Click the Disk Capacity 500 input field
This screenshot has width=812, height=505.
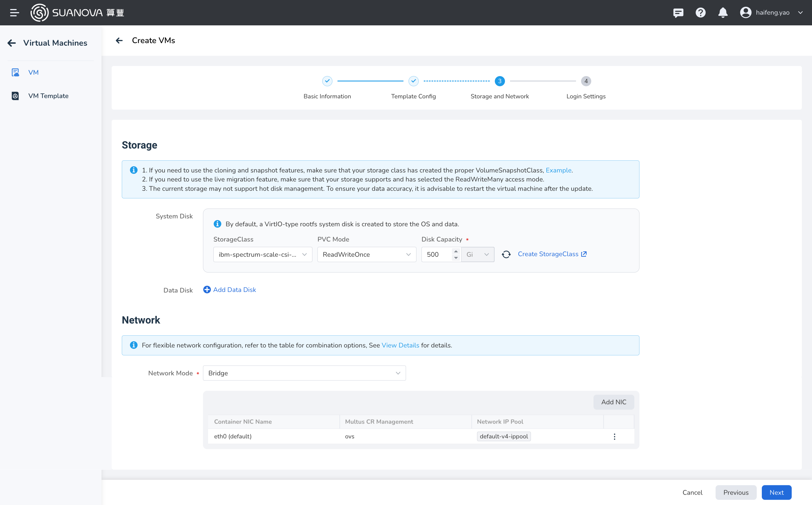tap(436, 254)
